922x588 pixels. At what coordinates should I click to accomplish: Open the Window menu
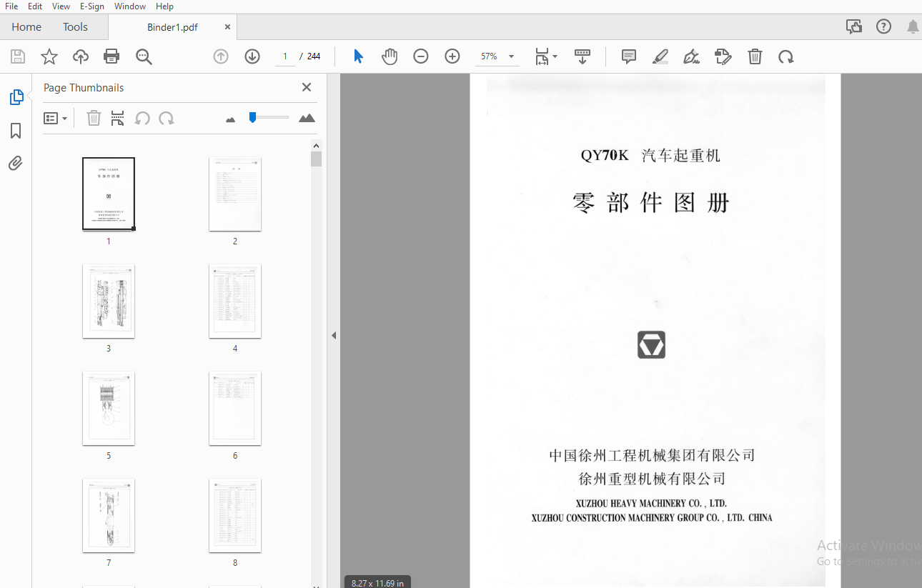[130, 6]
